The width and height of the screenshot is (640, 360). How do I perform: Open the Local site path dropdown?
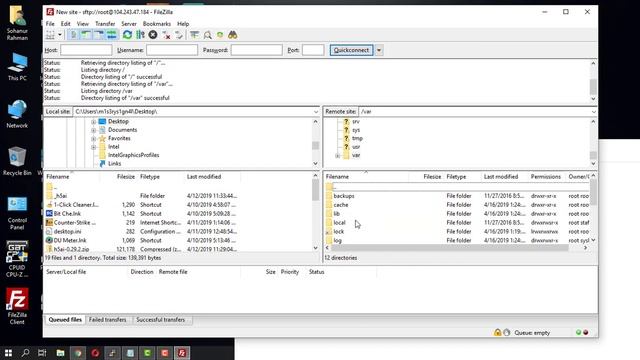316,112
